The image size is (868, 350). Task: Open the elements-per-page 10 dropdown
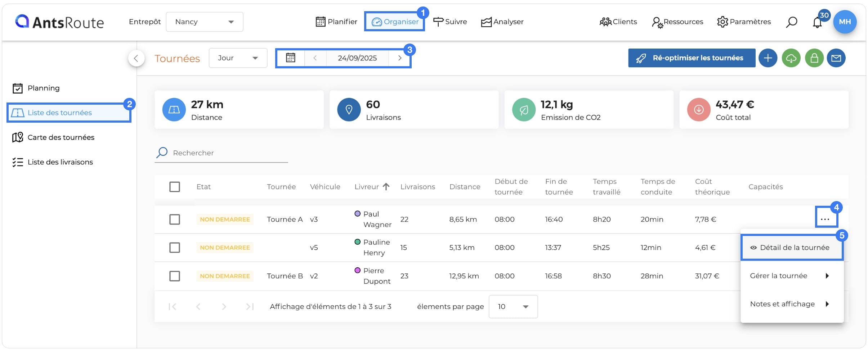click(x=513, y=306)
